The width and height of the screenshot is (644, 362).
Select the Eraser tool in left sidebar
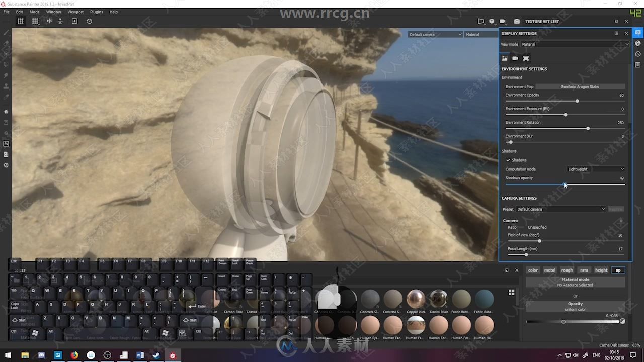click(x=6, y=43)
